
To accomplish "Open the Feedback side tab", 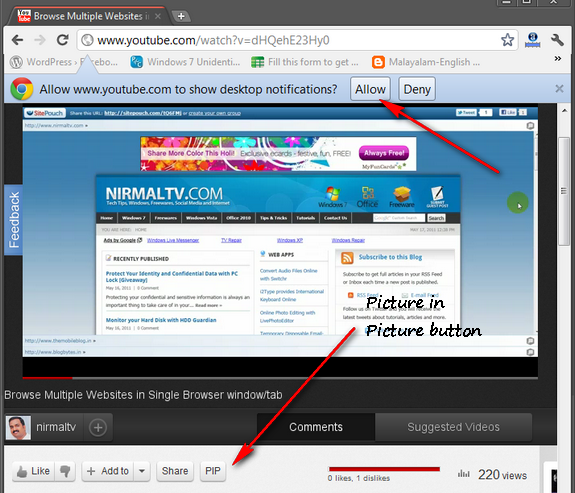I will tap(14, 220).
